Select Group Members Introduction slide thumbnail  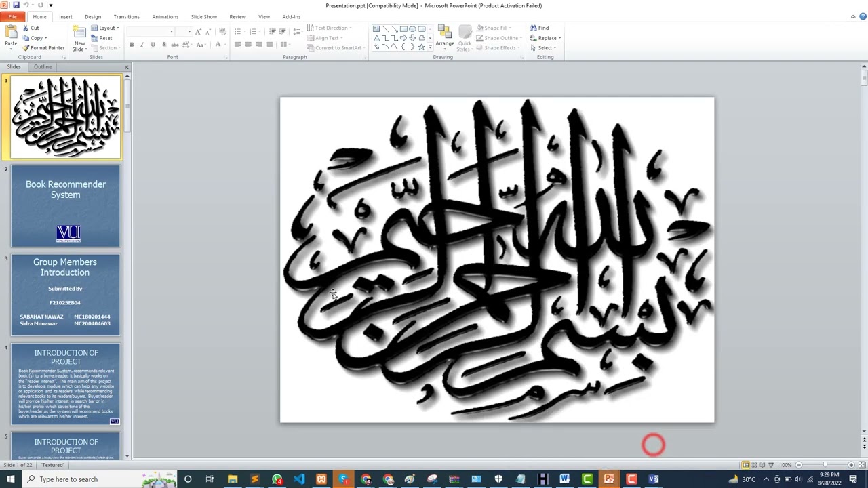pyautogui.click(x=65, y=295)
